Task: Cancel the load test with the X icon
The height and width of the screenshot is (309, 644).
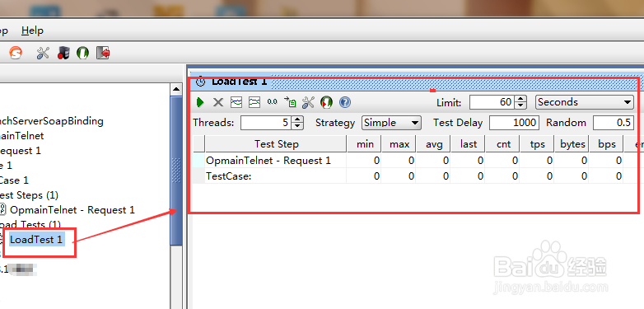Action: (x=218, y=102)
